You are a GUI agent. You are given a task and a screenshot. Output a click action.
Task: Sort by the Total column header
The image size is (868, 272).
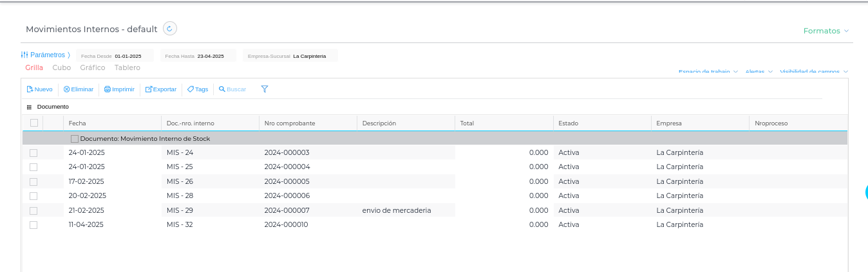pyautogui.click(x=467, y=123)
